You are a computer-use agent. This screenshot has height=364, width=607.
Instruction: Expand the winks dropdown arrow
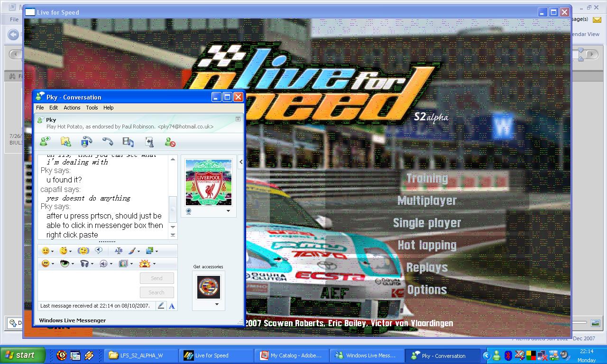coord(71,251)
